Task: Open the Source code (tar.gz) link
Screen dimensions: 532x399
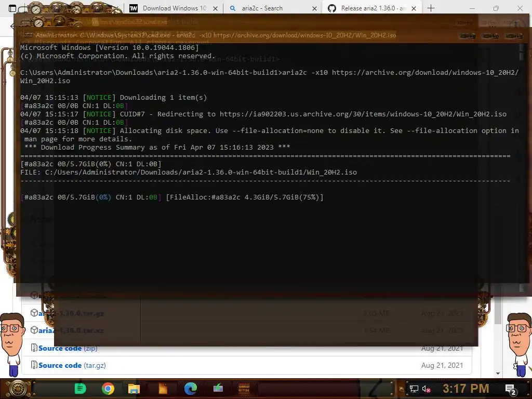Action: (x=72, y=365)
